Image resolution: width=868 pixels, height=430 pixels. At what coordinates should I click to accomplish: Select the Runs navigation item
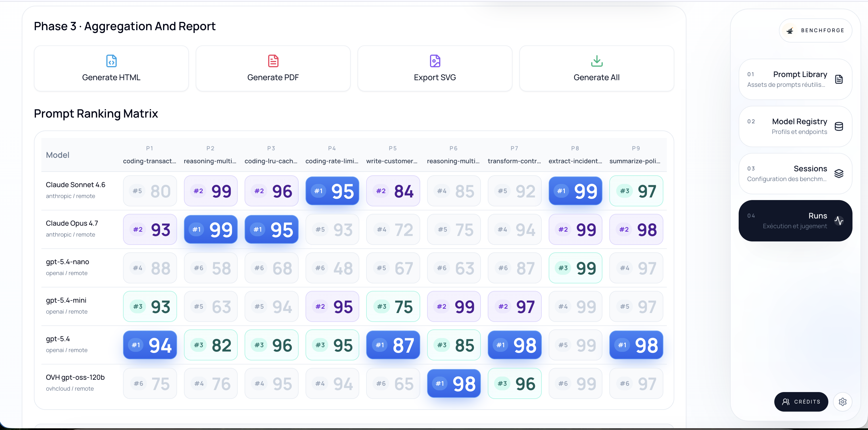click(795, 221)
